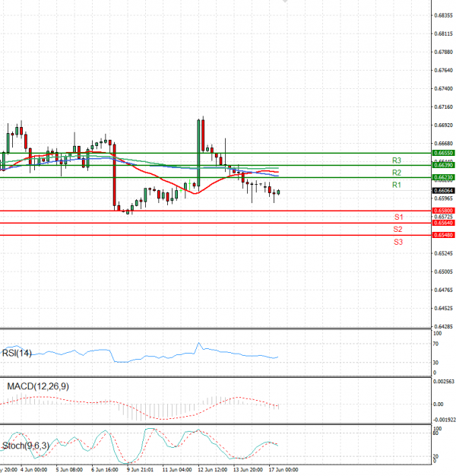The width and height of the screenshot is (456, 476).
Task: Click the long red candle after 6 Jun 16:00
Action: pyautogui.click(x=114, y=175)
